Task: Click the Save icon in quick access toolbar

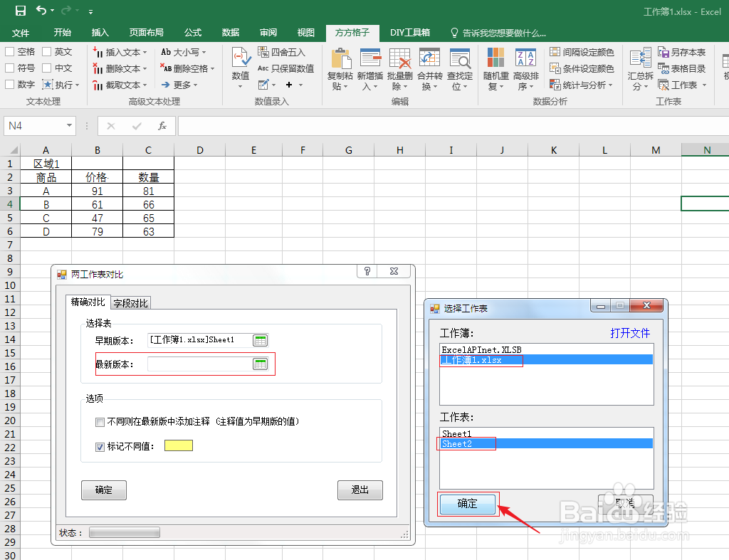Action: click(x=21, y=11)
